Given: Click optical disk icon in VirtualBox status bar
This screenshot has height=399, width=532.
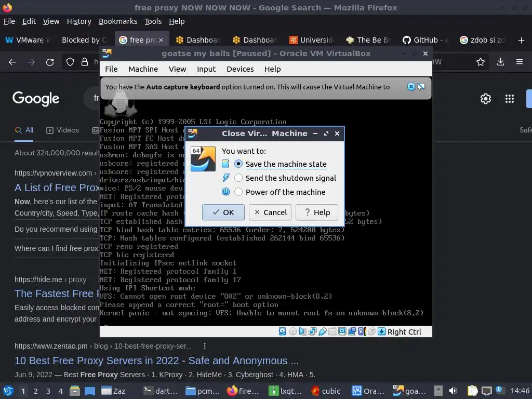Looking at the screenshot, I should [292, 331].
